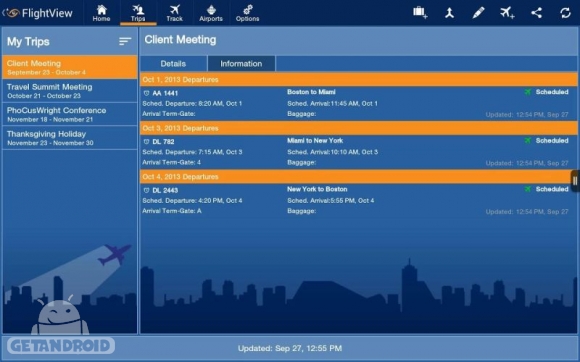Click Sched. Arrival 11:45 AM, Oct 1
580x362 pixels.
click(332, 104)
